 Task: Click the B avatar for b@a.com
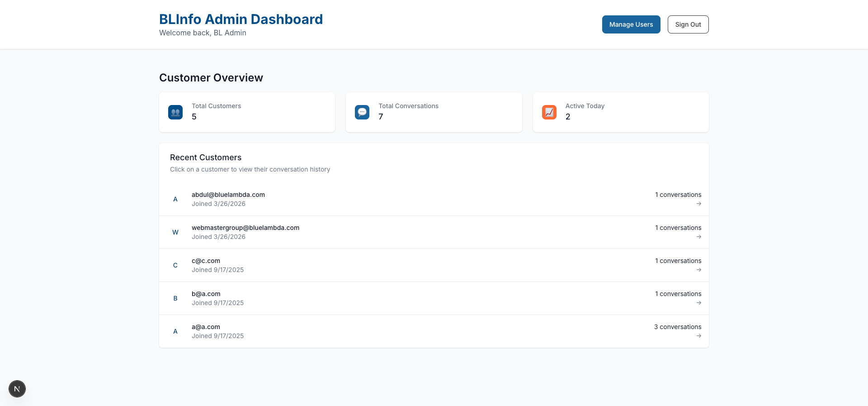(175, 298)
